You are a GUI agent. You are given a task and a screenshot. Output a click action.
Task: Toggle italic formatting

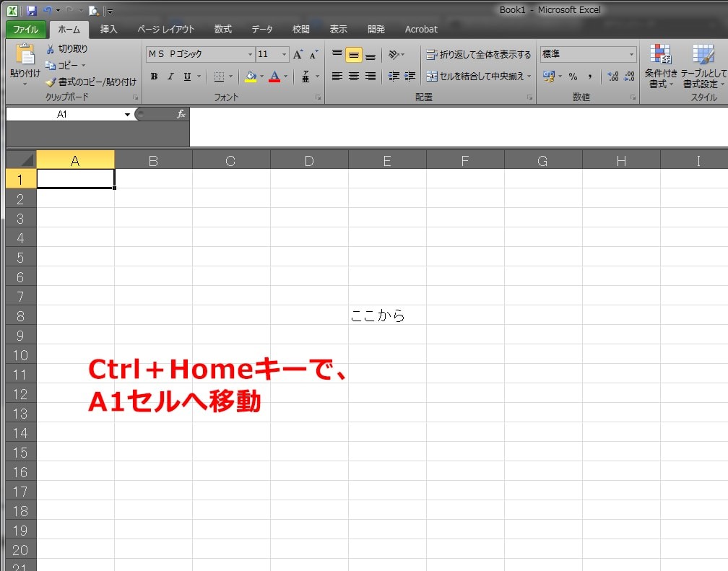pos(170,76)
